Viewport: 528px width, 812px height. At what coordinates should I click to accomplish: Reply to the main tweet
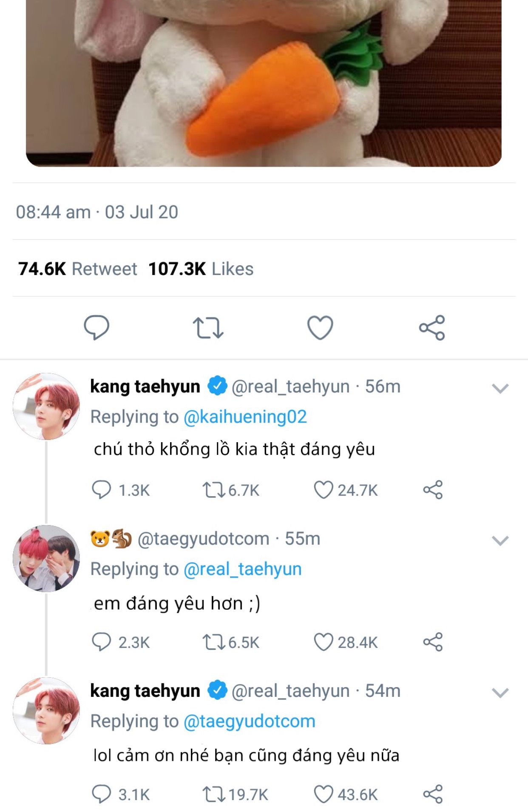tap(97, 327)
